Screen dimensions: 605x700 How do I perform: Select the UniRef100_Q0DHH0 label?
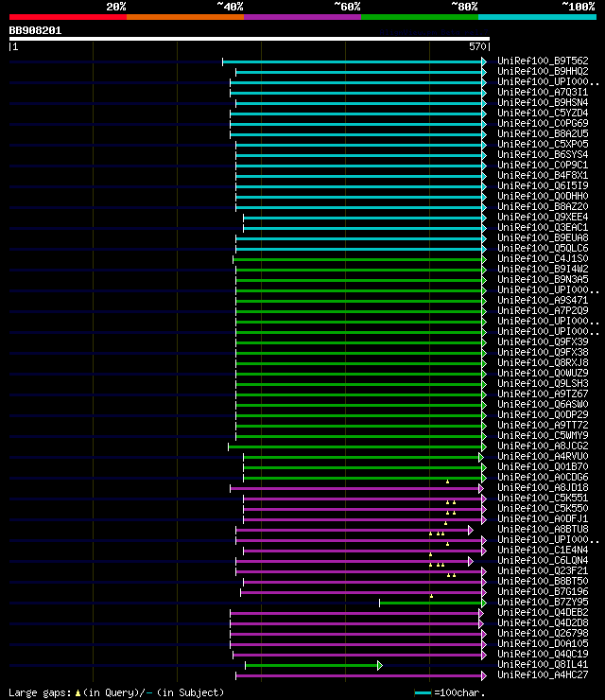click(x=543, y=196)
